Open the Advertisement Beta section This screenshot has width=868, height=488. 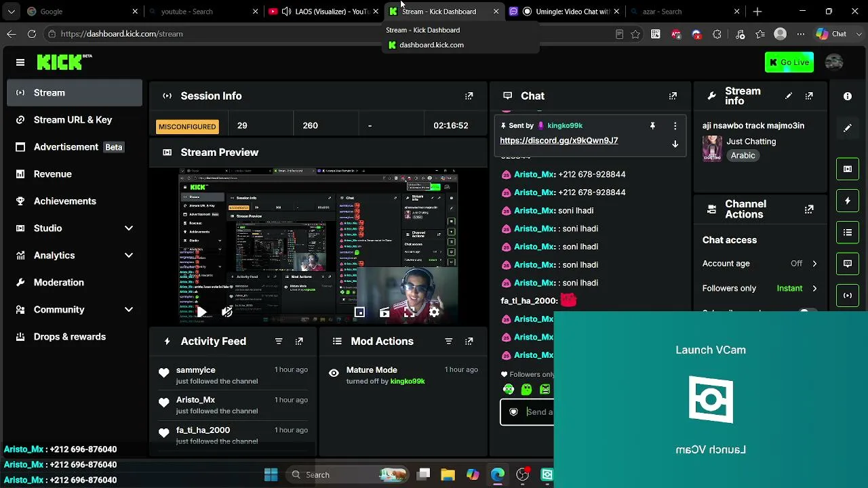pyautogui.click(x=75, y=147)
